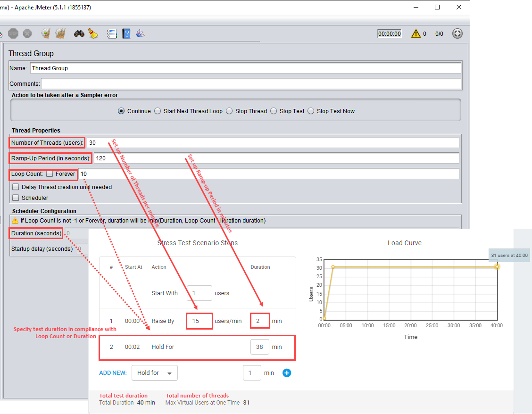Viewport: 532px width, 414px height.
Task: Click the Raise By duration field showing 2
Action: click(x=260, y=321)
